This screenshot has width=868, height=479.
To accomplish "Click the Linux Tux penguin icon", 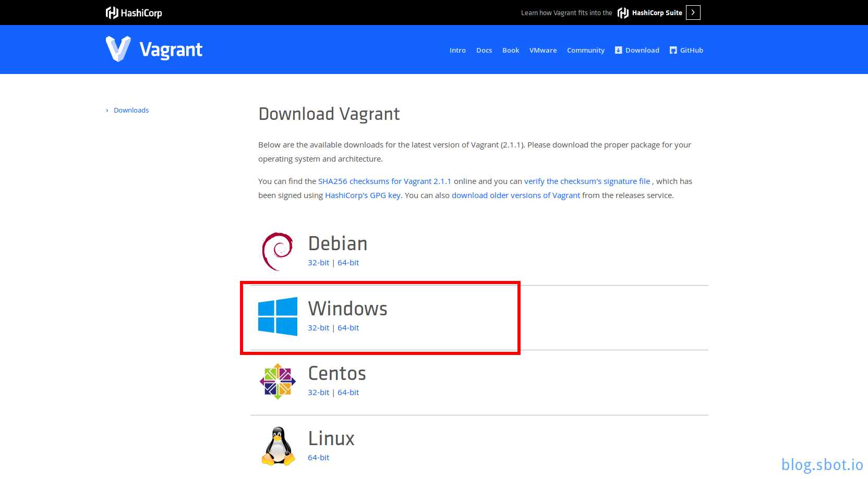I will pos(278,446).
